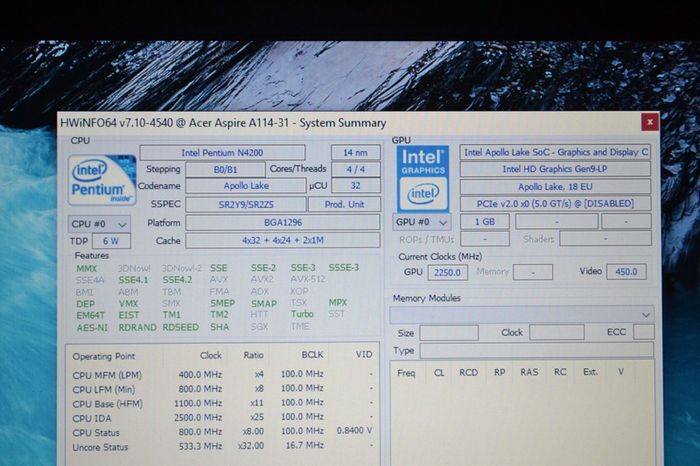Click the GPU clock value 2250.0
This screenshot has width=700, height=466.
click(448, 272)
